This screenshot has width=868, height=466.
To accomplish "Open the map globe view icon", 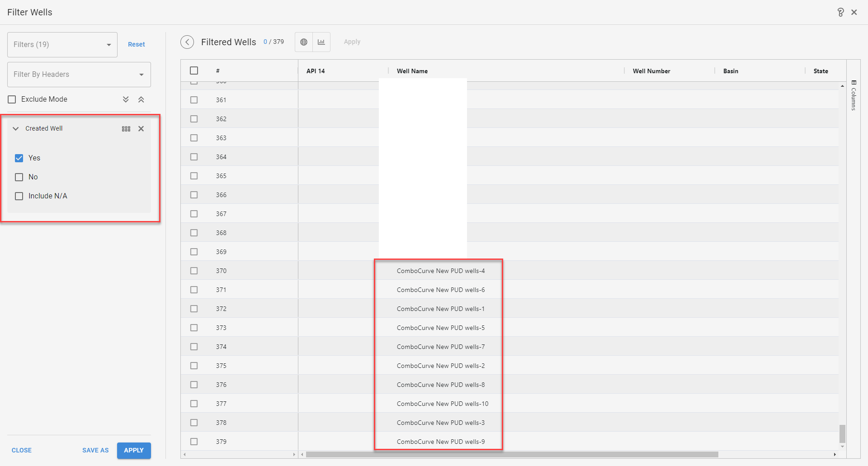I will point(304,42).
